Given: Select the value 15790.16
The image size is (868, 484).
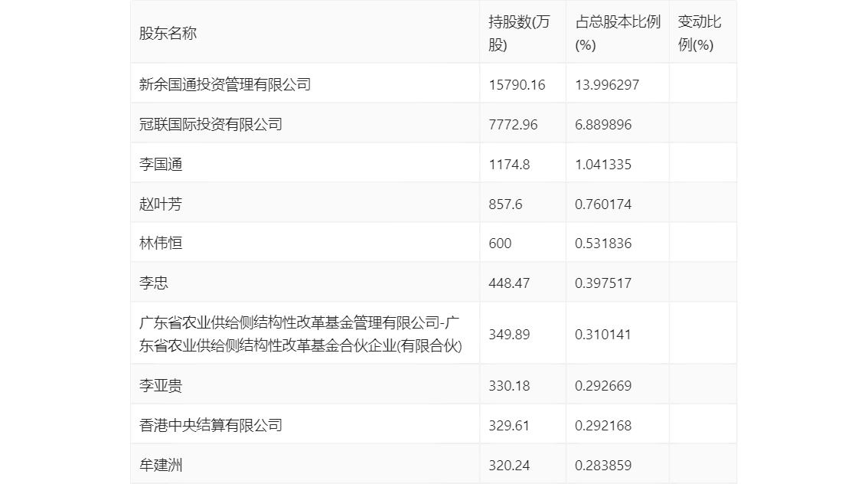Looking at the screenshot, I should pyautogui.click(x=517, y=85).
